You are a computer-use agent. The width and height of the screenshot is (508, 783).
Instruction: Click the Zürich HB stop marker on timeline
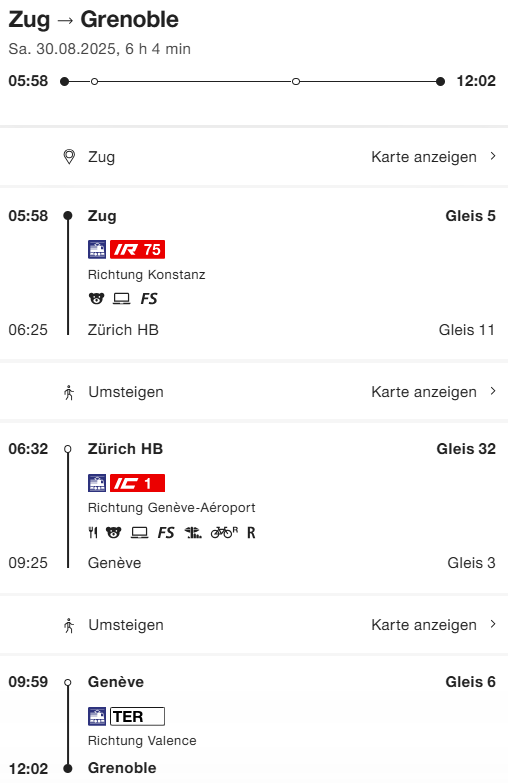point(94,81)
